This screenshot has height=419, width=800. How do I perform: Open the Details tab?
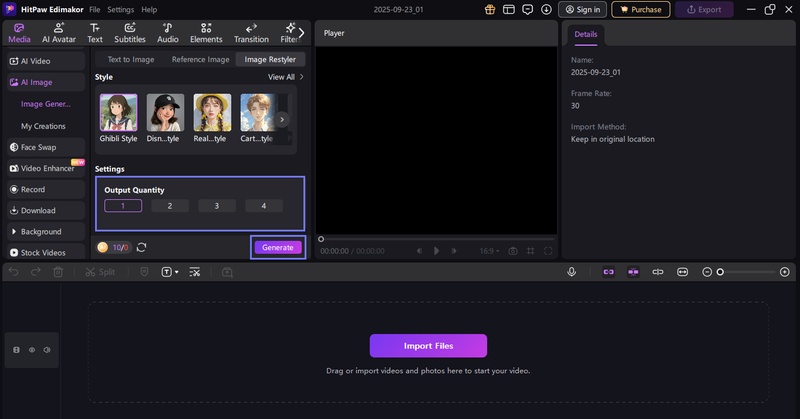tap(586, 35)
